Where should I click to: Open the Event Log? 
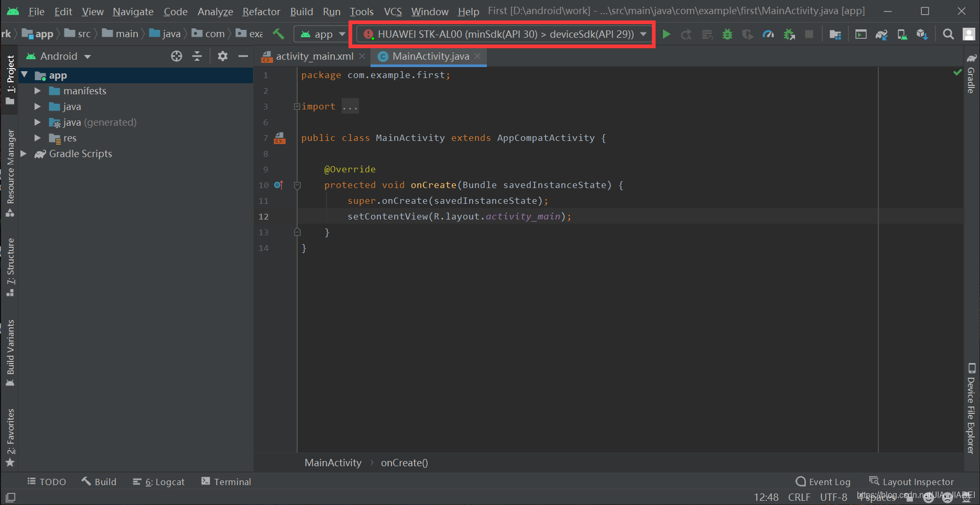[823, 482]
